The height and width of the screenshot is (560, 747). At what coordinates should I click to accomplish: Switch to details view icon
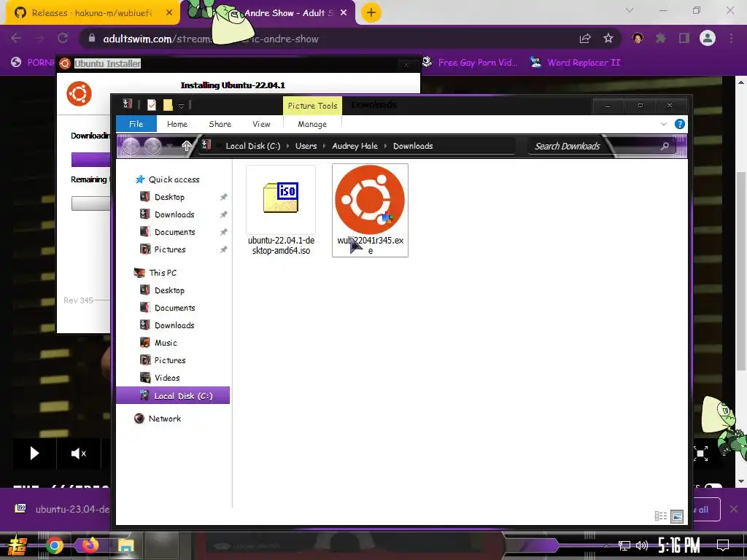(661, 516)
